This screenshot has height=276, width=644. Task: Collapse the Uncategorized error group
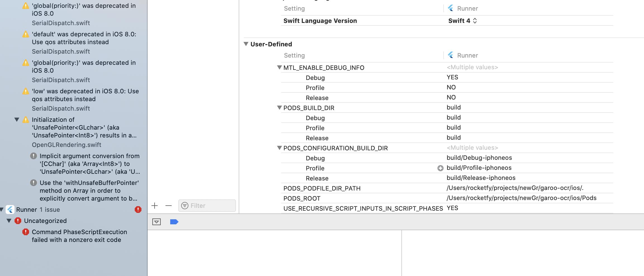click(x=9, y=221)
